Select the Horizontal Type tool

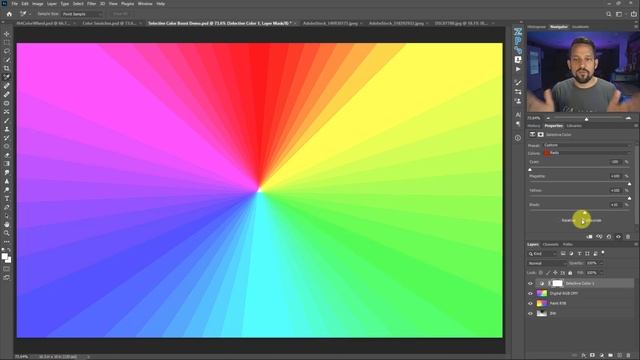coord(7,198)
